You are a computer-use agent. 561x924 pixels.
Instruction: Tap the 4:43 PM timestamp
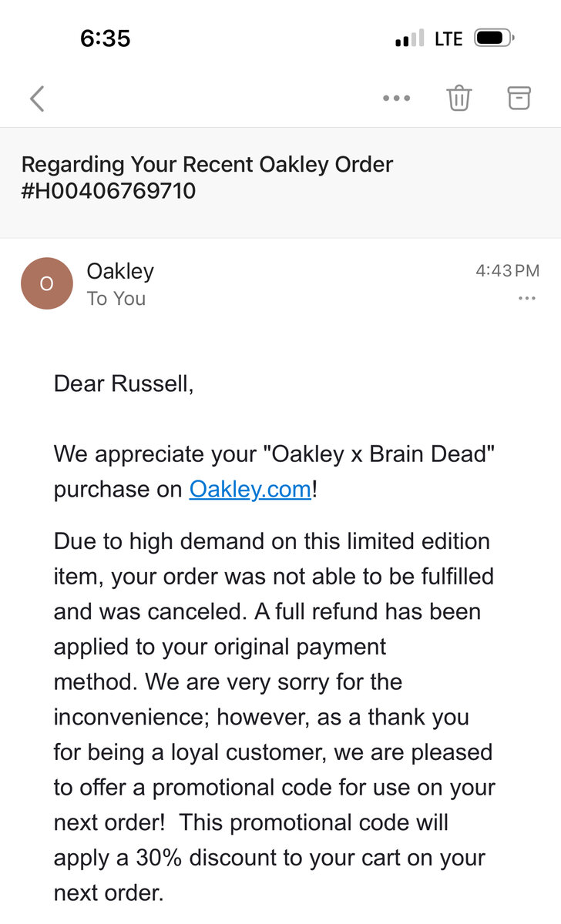[x=507, y=271]
